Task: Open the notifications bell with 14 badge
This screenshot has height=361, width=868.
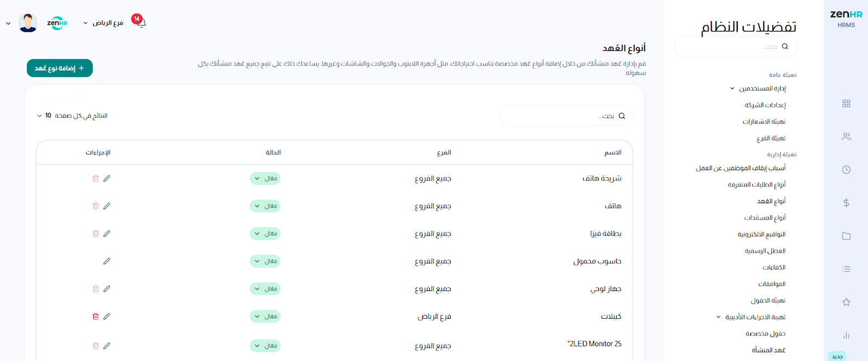Action: (x=139, y=22)
